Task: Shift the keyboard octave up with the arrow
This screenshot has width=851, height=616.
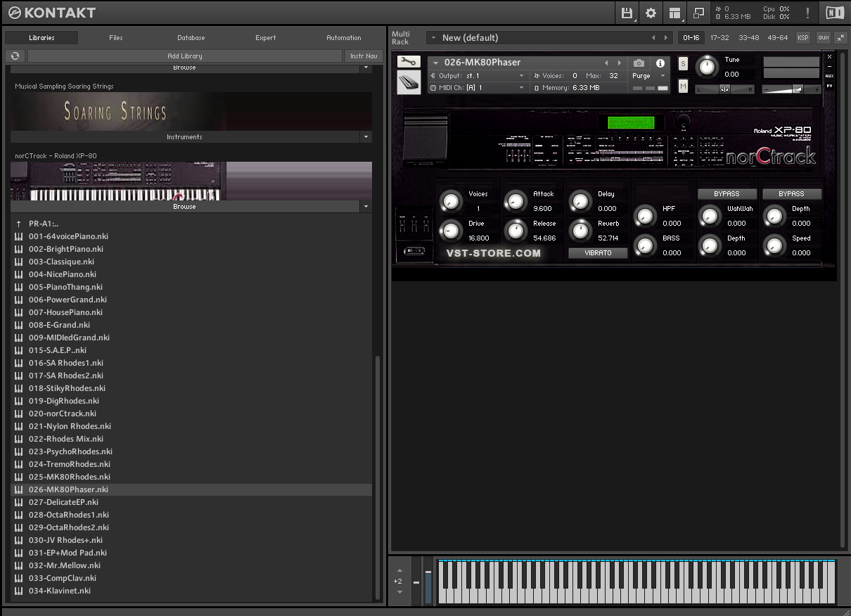Action: tap(399, 570)
